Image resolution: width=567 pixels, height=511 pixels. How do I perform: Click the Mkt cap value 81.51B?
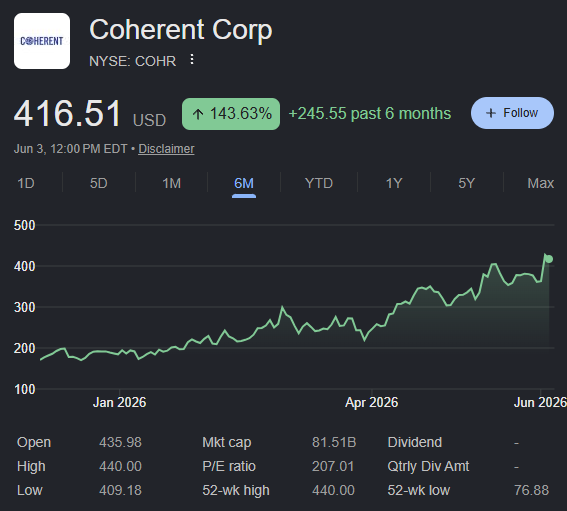pos(334,442)
